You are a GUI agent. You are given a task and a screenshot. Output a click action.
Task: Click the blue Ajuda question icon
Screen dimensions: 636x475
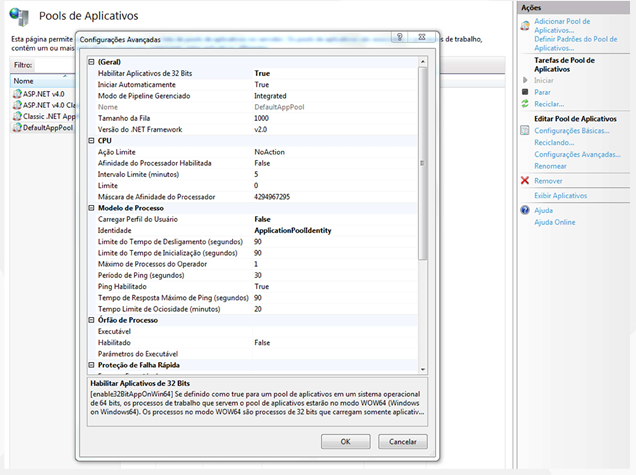(525, 210)
